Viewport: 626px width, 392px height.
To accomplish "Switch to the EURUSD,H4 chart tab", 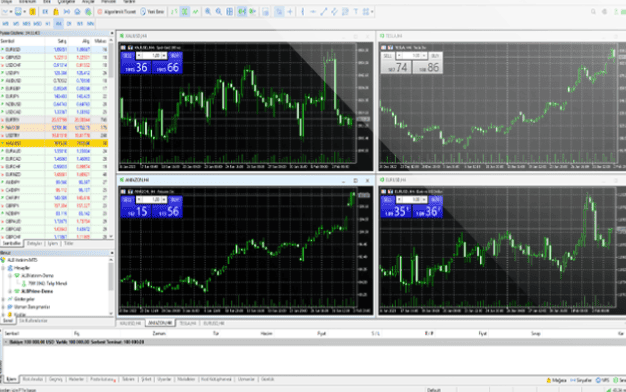I will (214, 323).
